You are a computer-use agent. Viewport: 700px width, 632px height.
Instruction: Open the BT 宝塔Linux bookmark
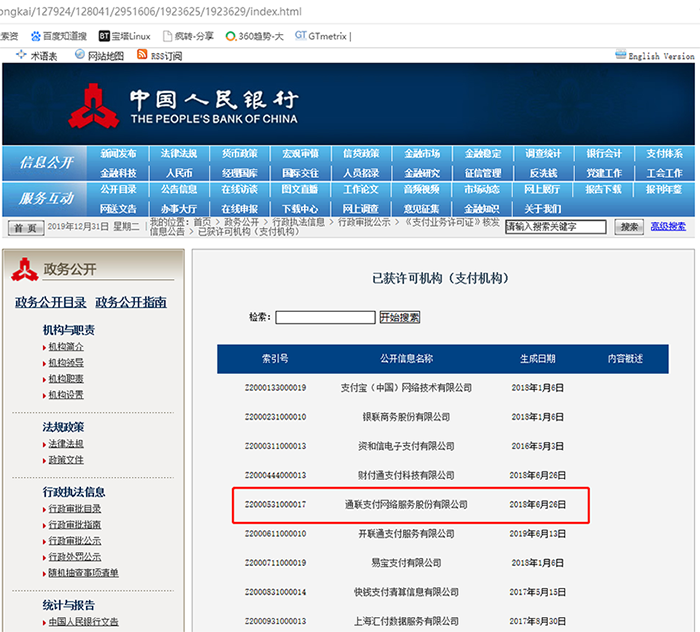pyautogui.click(x=125, y=36)
